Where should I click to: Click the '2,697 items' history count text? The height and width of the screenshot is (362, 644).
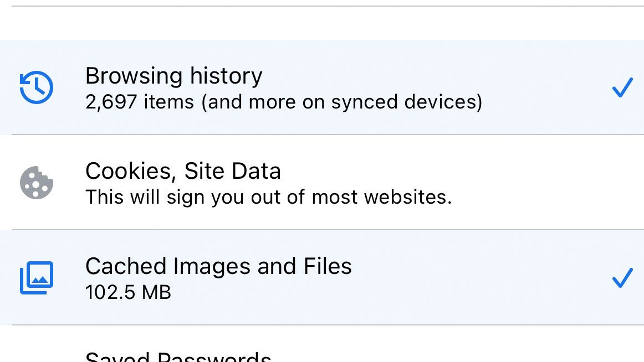pos(140,102)
